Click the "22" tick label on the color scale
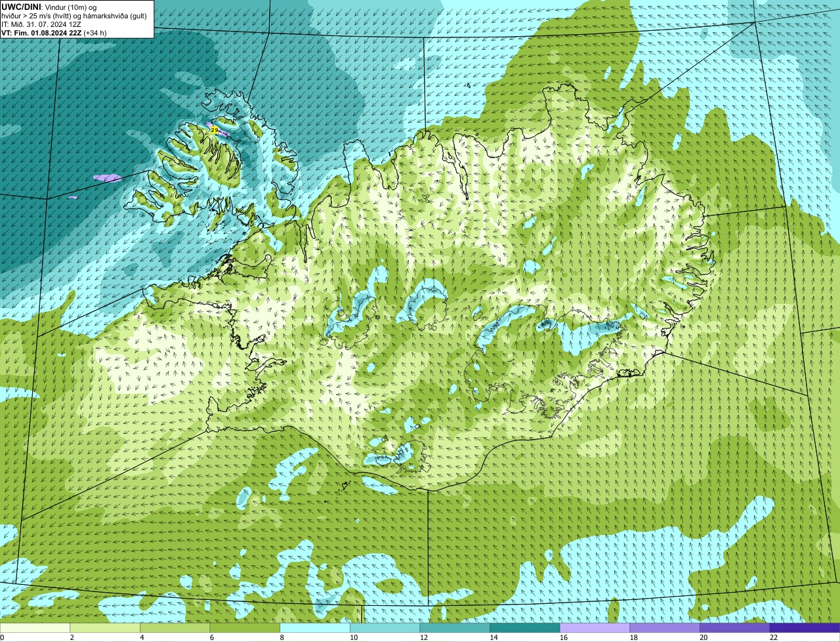Screen dimensions: 840x642 (x=774, y=637)
